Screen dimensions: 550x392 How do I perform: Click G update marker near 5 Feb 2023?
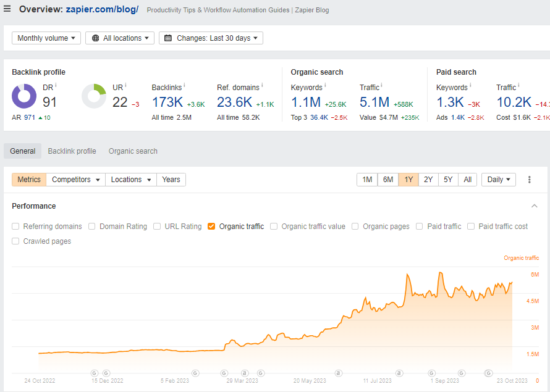195,373
